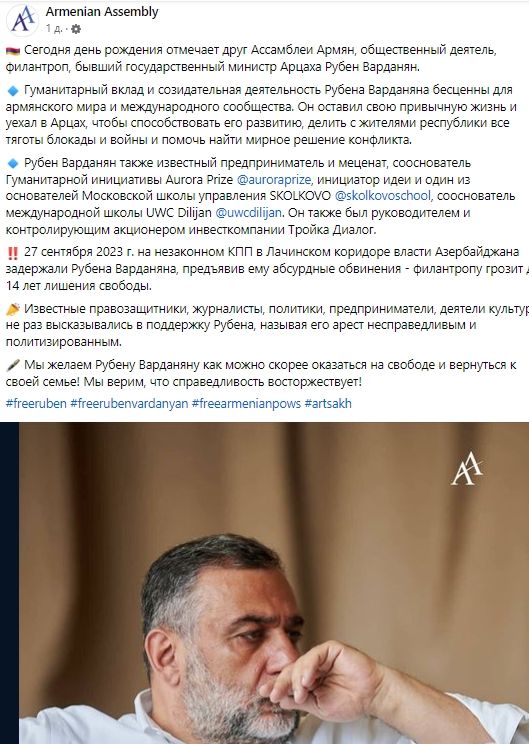Click the red double exclamation mark icon
This screenshot has height=744, width=529.
[13, 252]
